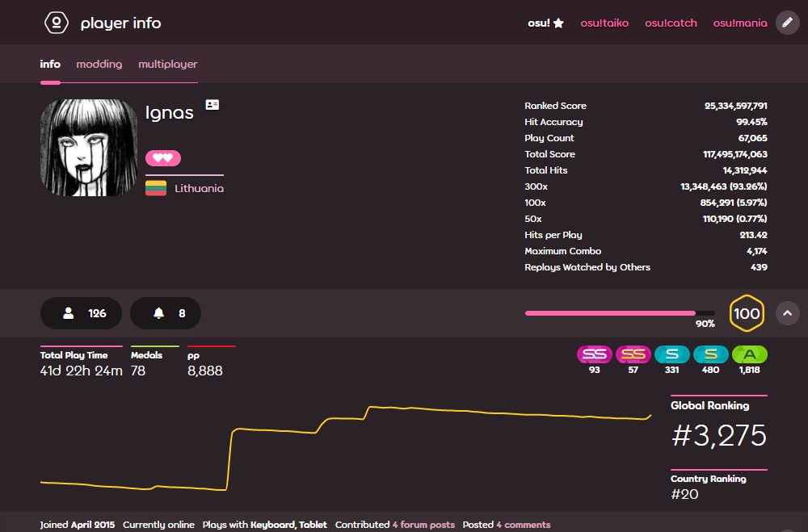Collapse section with the chevron up button
Image resolution: width=808 pixels, height=532 pixels.
coord(787,313)
